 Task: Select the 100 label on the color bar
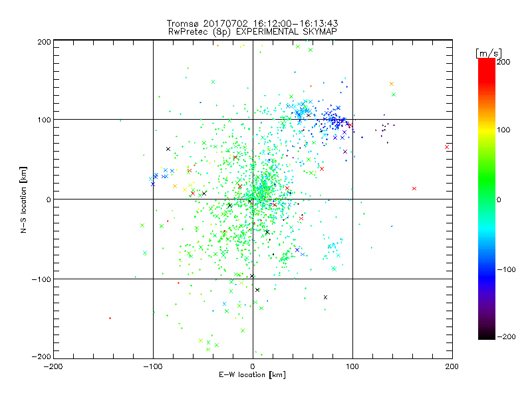pos(503,130)
